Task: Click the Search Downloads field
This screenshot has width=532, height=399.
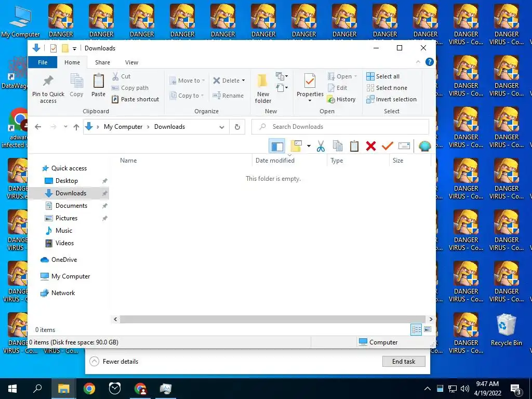Action: [x=340, y=127]
